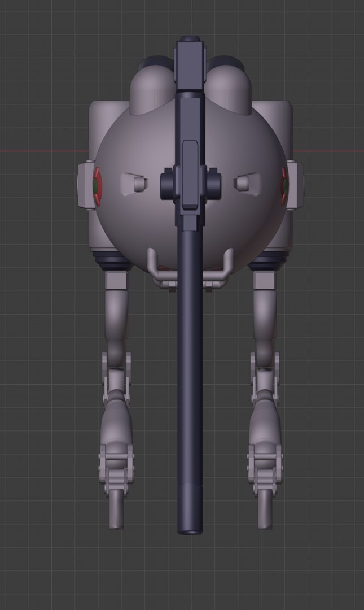Select the gun breech block at top
Image resolution: width=364 pixels, height=610 pixels.
click(x=190, y=64)
